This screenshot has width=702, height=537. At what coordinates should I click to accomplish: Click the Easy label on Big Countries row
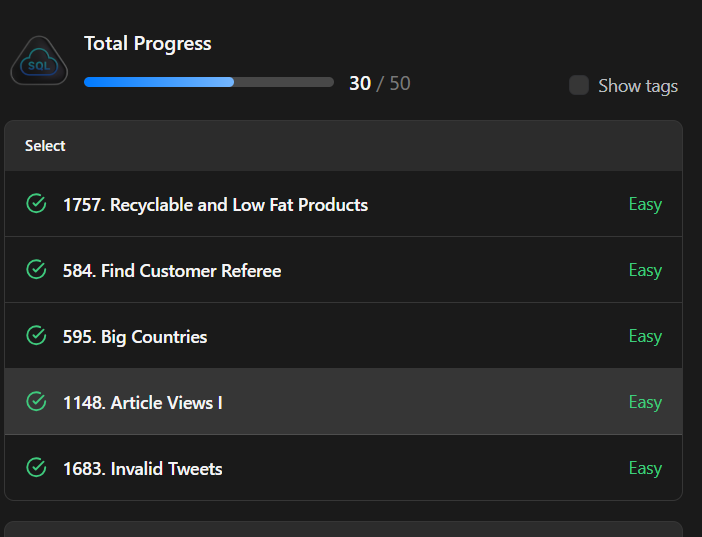(645, 336)
